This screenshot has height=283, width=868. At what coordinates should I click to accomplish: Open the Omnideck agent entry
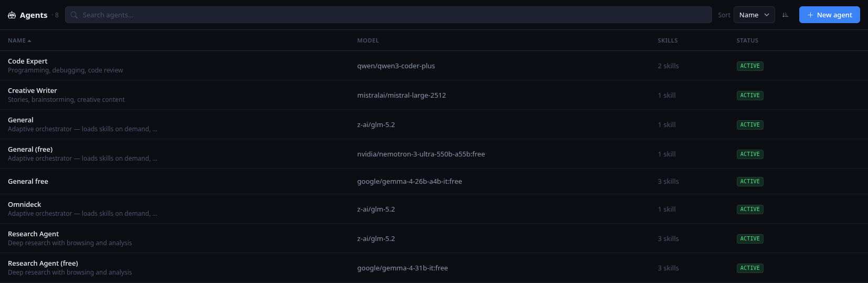point(434,209)
